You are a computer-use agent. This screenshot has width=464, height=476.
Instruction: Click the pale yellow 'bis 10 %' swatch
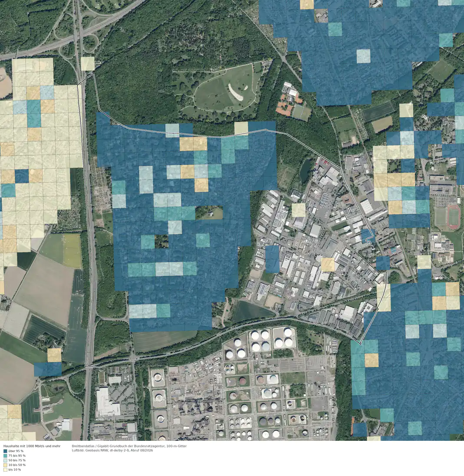pos(5,469)
